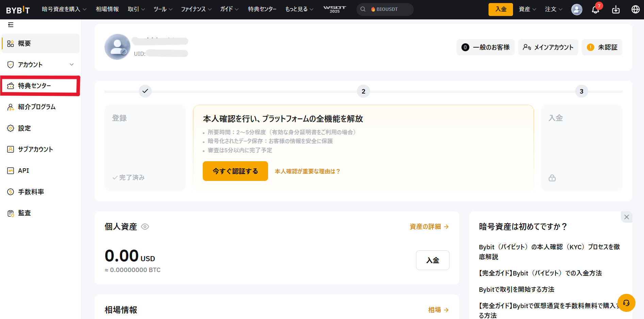This screenshot has height=319, width=644.
Task: Click the 今すぐ認証する button
Action: pyautogui.click(x=235, y=171)
